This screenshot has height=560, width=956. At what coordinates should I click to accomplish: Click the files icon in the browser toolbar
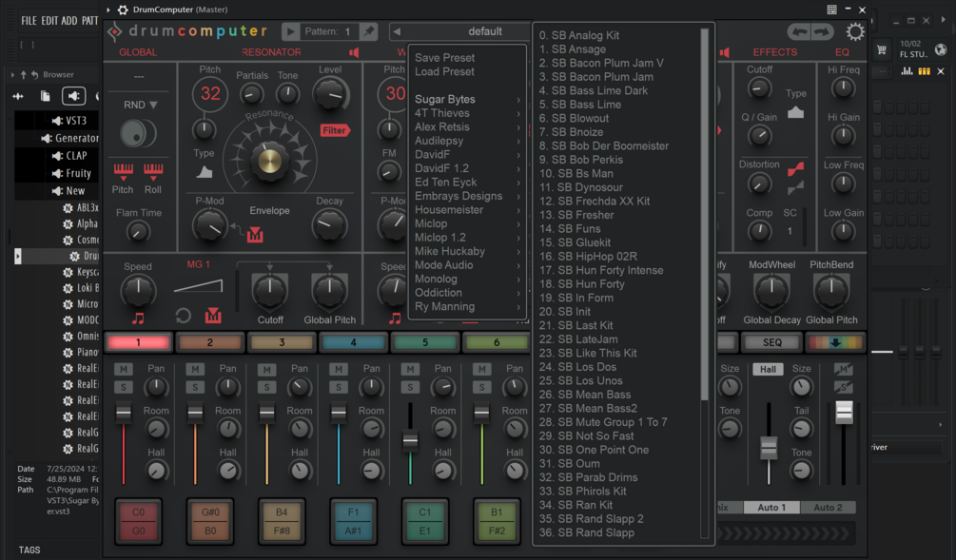tap(45, 96)
